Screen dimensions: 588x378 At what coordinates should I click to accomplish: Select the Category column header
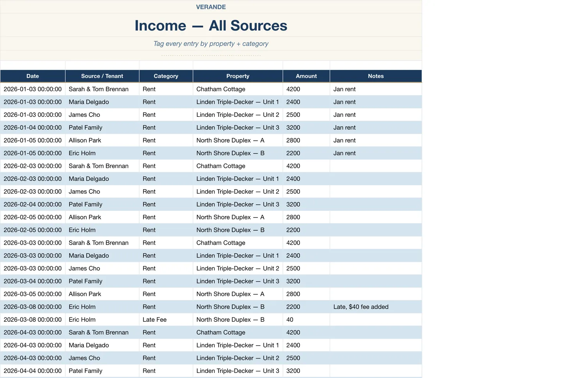[166, 76]
